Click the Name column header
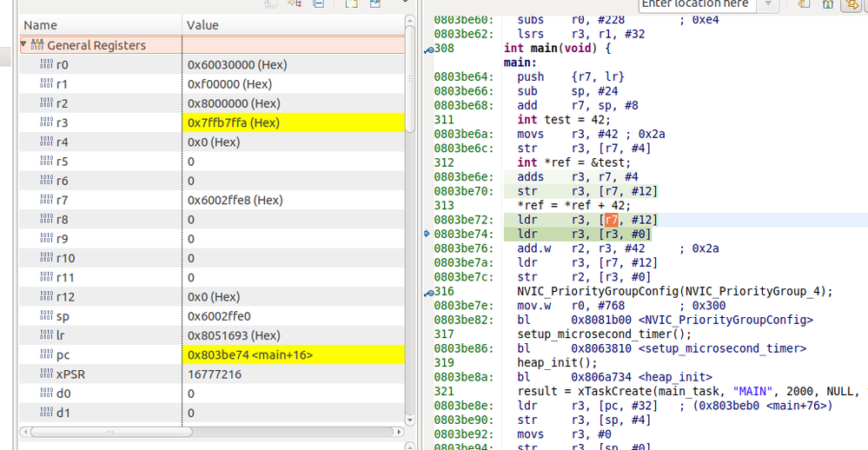 click(41, 25)
